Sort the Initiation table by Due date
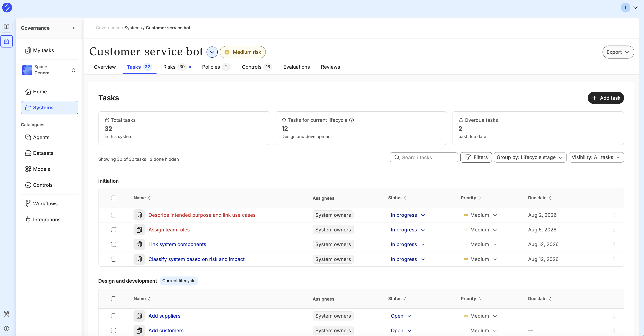This screenshot has width=644, height=336. [x=540, y=198]
